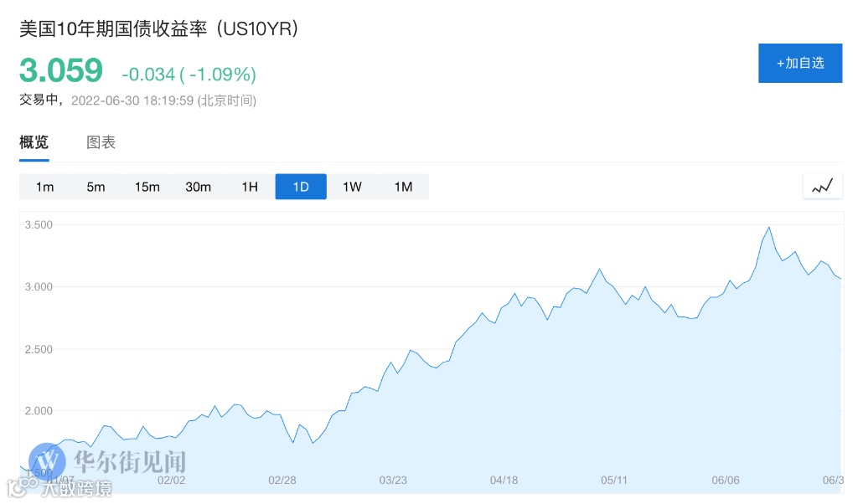Select the 1m interval
The height and width of the screenshot is (504, 858).
click(x=45, y=187)
